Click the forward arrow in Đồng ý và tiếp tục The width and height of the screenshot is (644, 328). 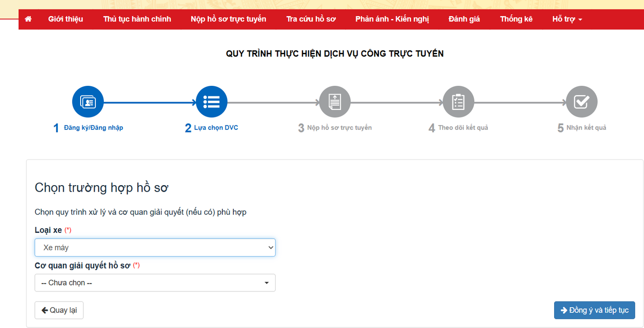(x=563, y=310)
